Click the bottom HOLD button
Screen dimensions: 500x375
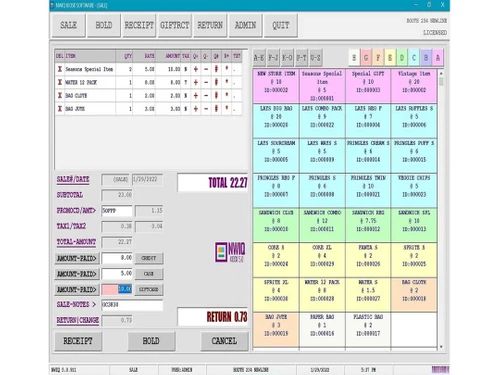click(151, 341)
